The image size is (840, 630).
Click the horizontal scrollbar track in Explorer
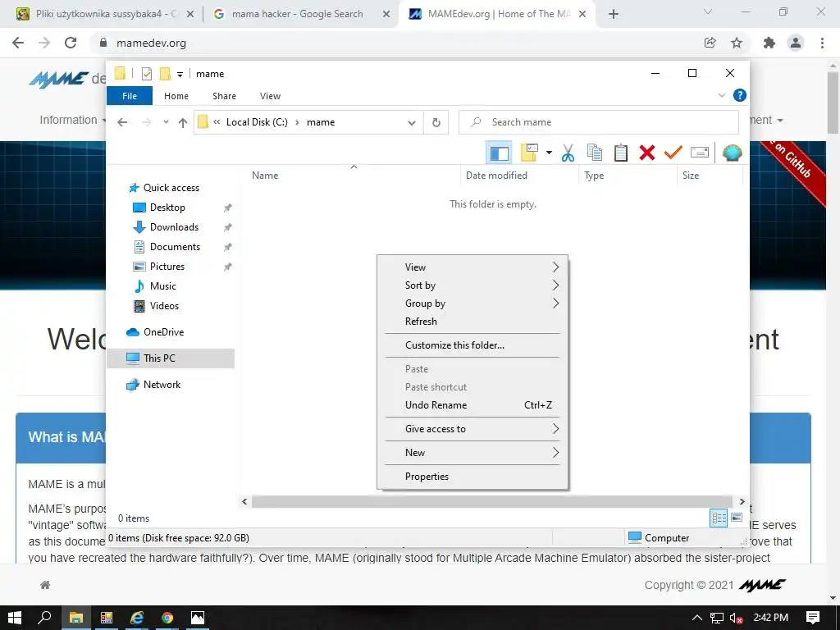[492, 501]
